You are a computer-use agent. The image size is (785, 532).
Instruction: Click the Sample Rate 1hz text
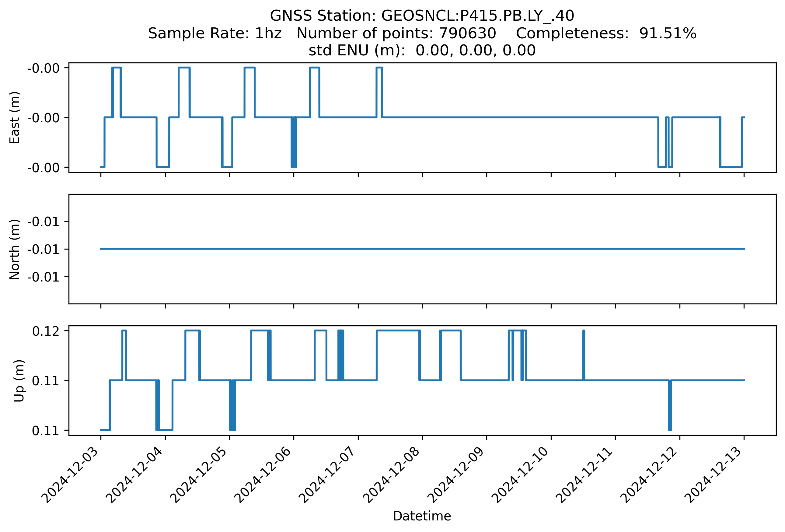(215, 33)
